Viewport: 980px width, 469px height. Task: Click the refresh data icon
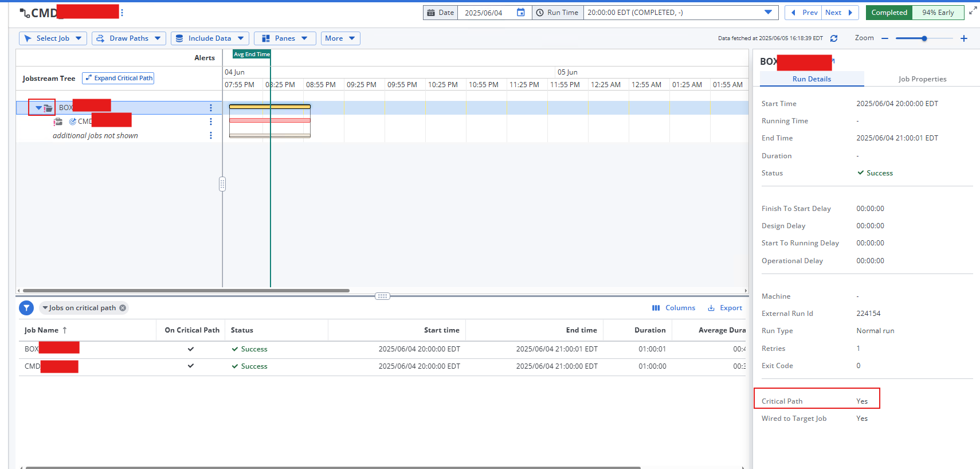pos(834,38)
